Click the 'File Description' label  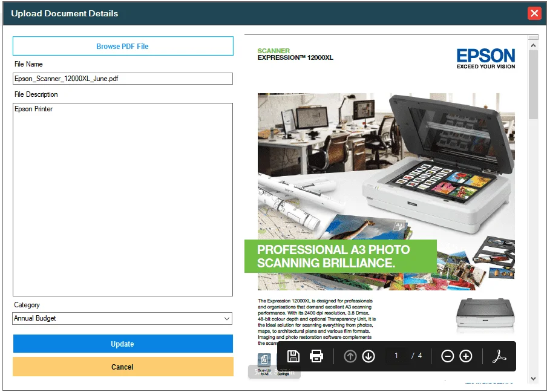(x=36, y=94)
